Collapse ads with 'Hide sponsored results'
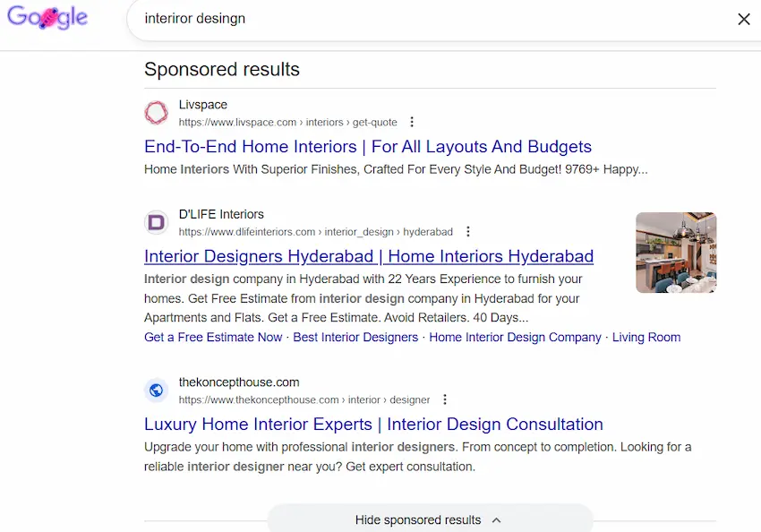The width and height of the screenshot is (761, 532). tap(430, 519)
